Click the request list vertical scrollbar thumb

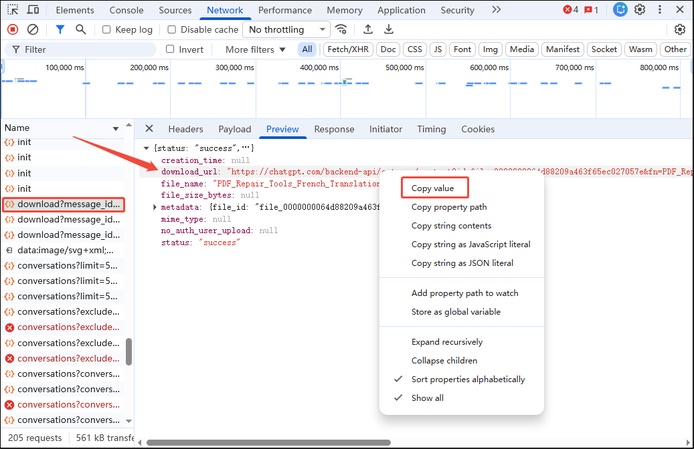coord(129,352)
